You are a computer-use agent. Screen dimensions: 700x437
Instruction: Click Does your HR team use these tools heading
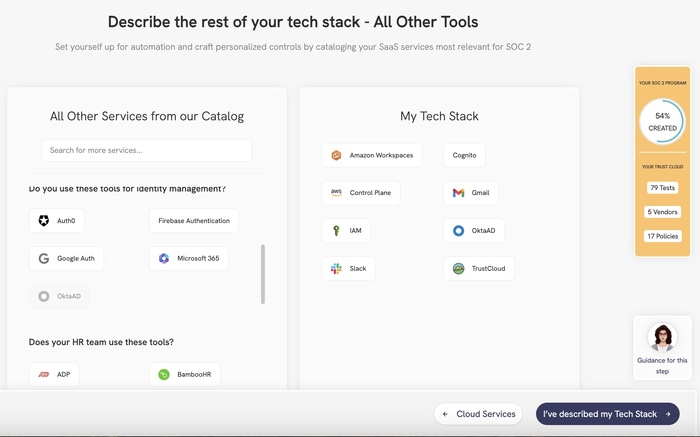(x=101, y=342)
